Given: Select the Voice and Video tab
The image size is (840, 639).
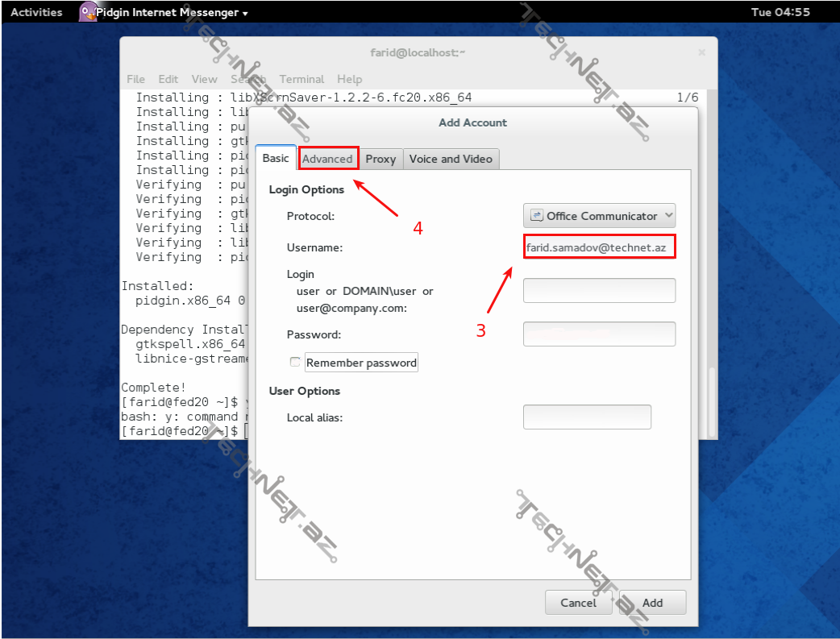Looking at the screenshot, I should click(x=451, y=159).
